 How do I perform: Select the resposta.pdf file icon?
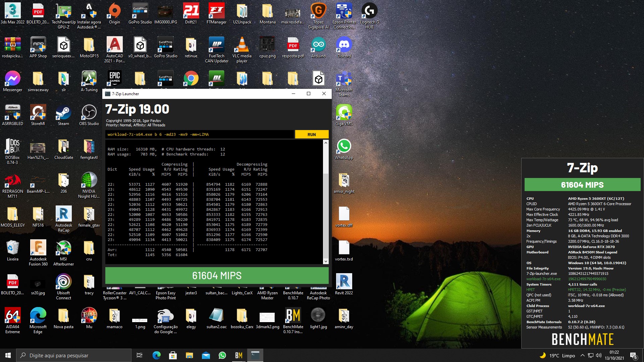pyautogui.click(x=293, y=48)
